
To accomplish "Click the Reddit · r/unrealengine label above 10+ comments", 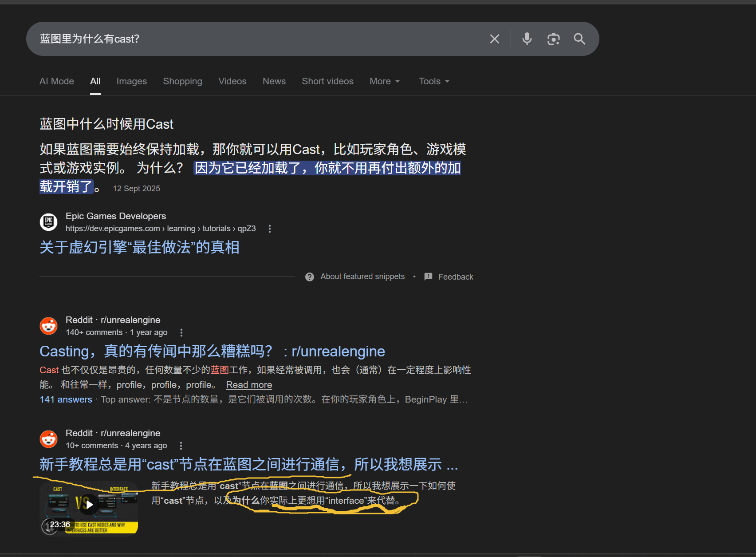I will 113,433.
